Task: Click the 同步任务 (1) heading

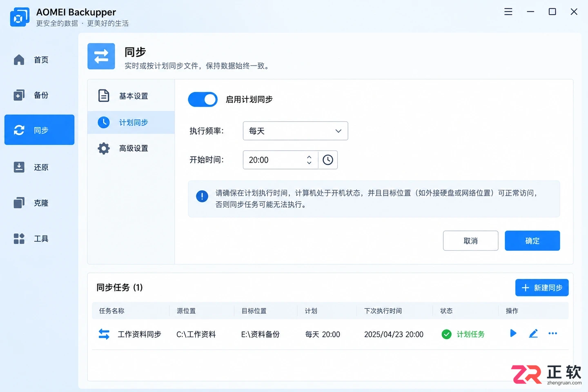Action: tap(120, 287)
